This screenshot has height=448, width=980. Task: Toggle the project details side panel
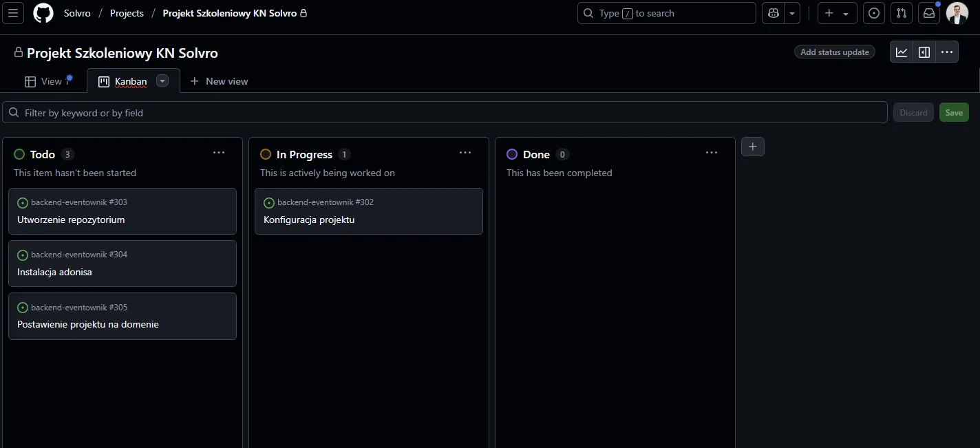[924, 52]
